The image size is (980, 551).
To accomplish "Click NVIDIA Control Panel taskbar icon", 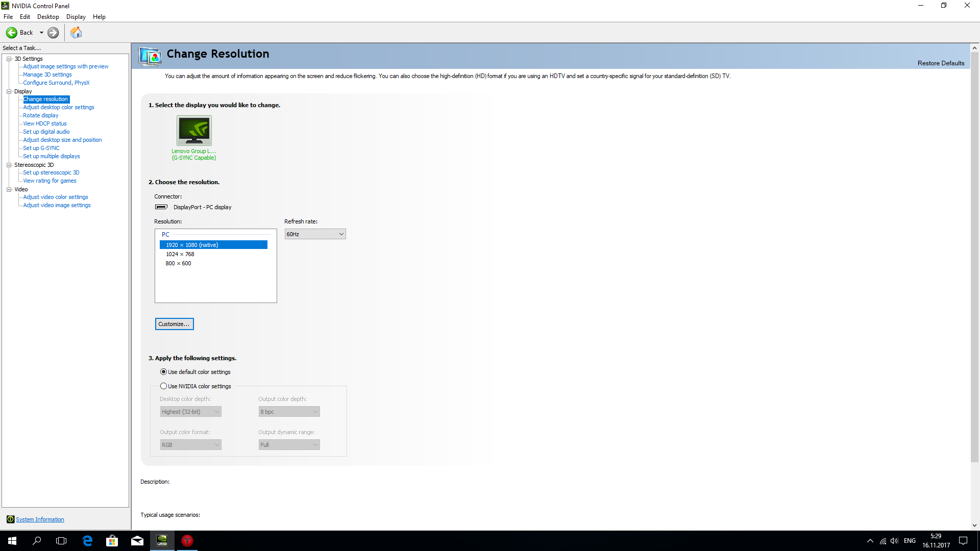I will (x=162, y=541).
